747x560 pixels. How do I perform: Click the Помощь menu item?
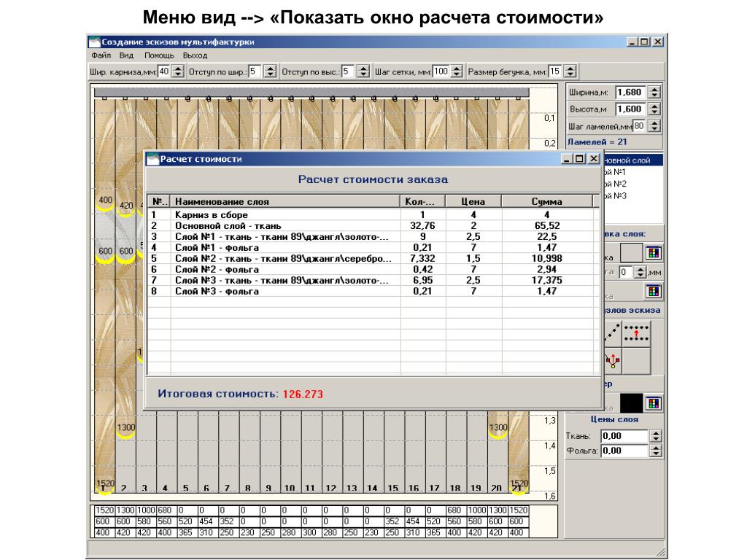point(158,55)
